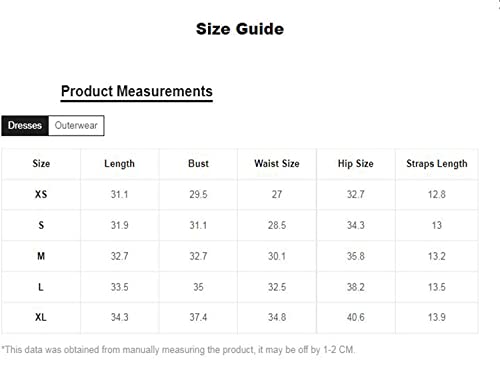Click the XS length value 31.1

[119, 194]
